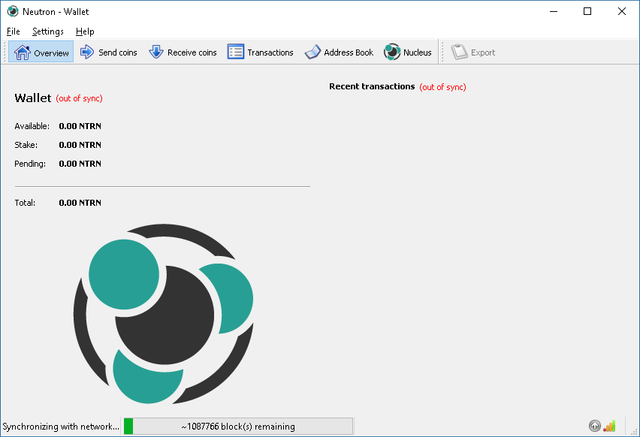Click out of sync beside Recent transactions

pyautogui.click(x=443, y=87)
